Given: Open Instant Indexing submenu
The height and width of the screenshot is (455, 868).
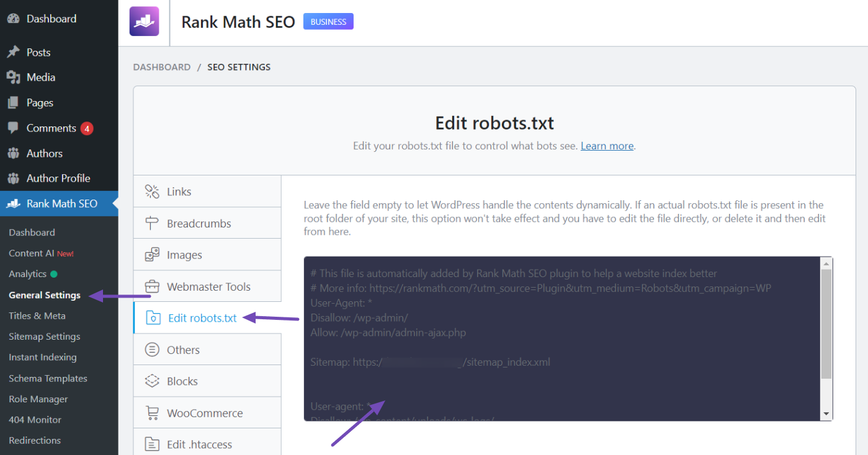Looking at the screenshot, I should point(43,358).
